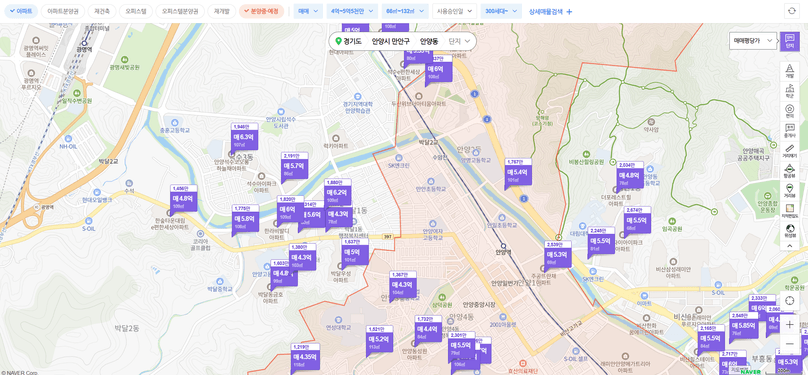Enable the 오피스텔 property type chip
The image size is (808, 375).
(x=136, y=11)
